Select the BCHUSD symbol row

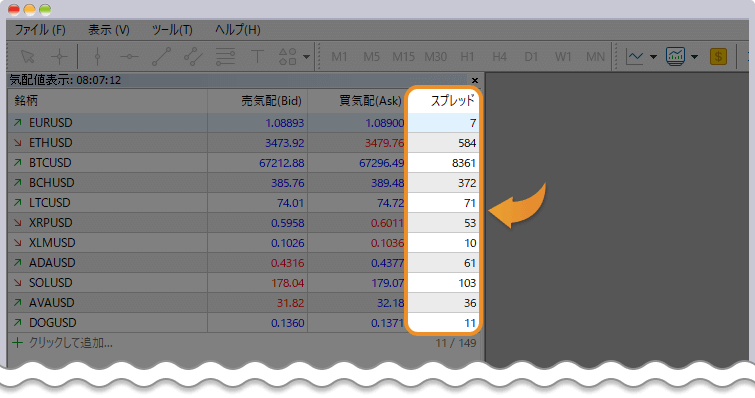pos(243,183)
